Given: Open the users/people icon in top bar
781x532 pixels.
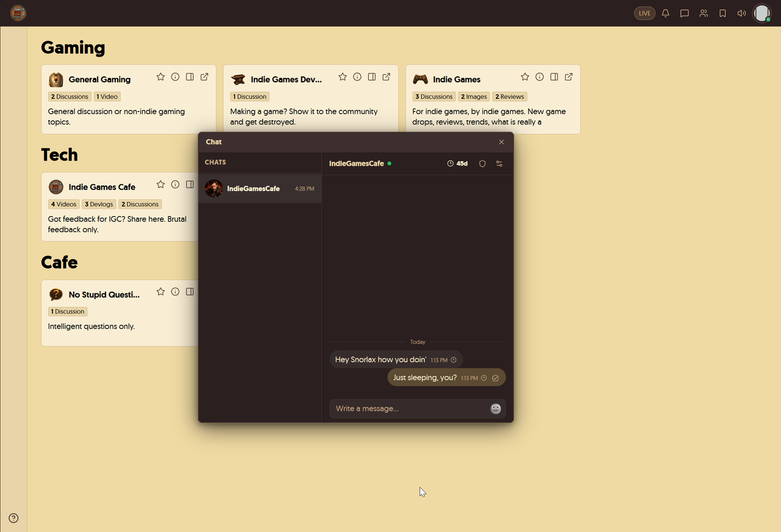Looking at the screenshot, I should click(x=704, y=13).
